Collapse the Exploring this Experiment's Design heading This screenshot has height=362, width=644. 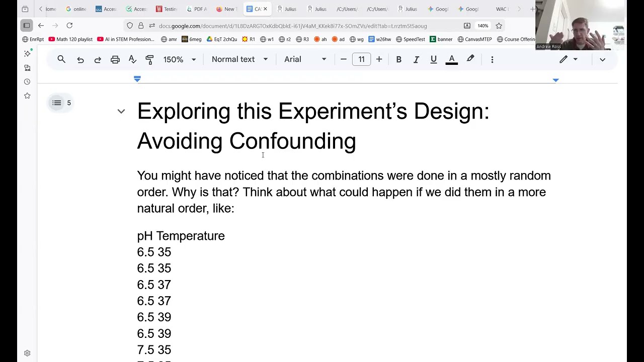[x=121, y=111]
